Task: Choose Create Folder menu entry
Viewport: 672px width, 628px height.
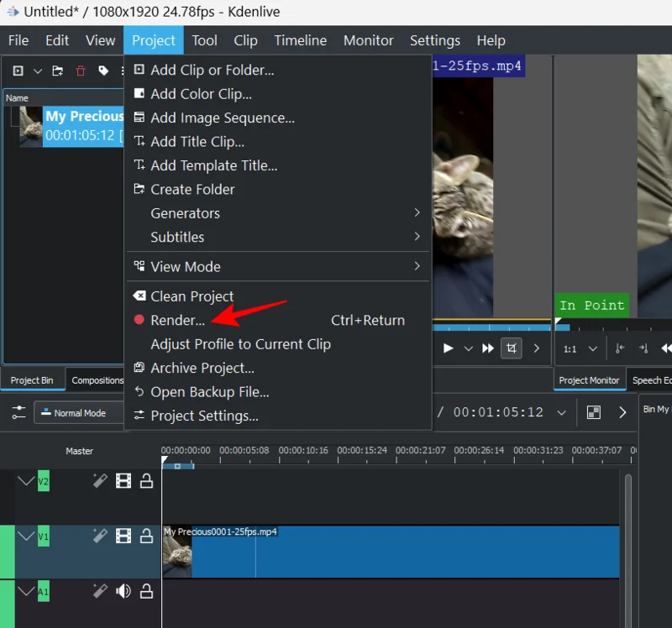Action: pyautogui.click(x=278, y=190)
